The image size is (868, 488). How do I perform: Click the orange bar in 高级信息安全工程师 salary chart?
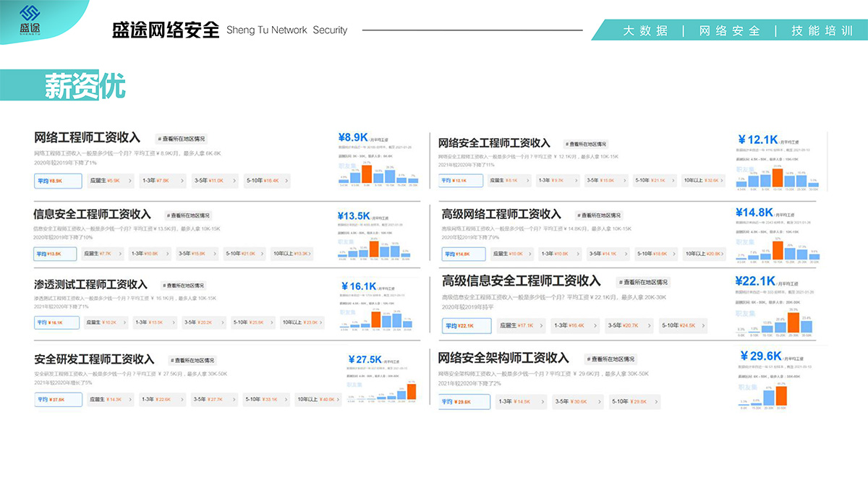(x=793, y=323)
